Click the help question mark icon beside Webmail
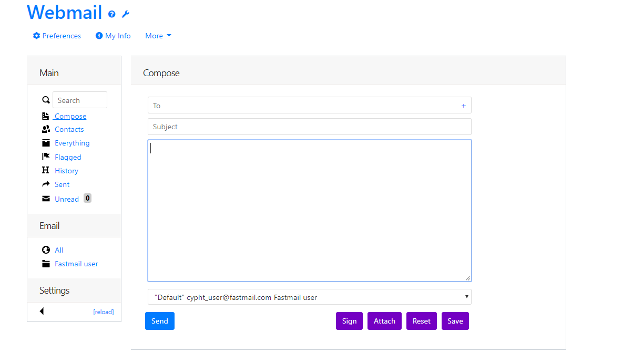 pos(111,14)
